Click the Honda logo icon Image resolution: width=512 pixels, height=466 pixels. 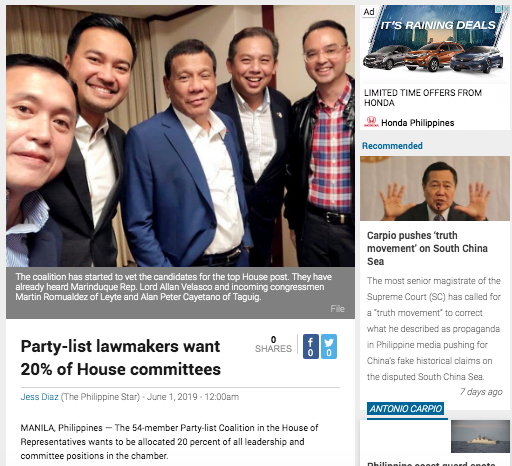tap(371, 122)
